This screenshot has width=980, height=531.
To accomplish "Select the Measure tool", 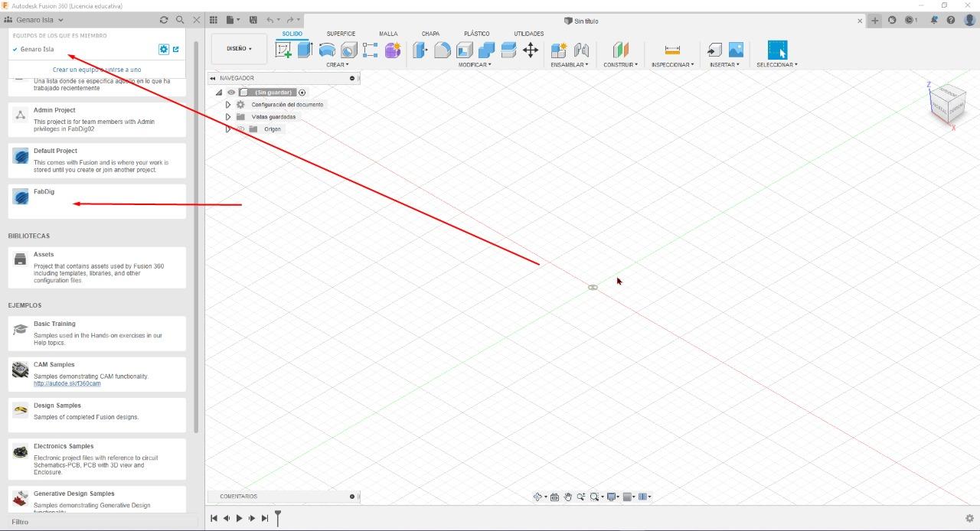I will tap(672, 50).
